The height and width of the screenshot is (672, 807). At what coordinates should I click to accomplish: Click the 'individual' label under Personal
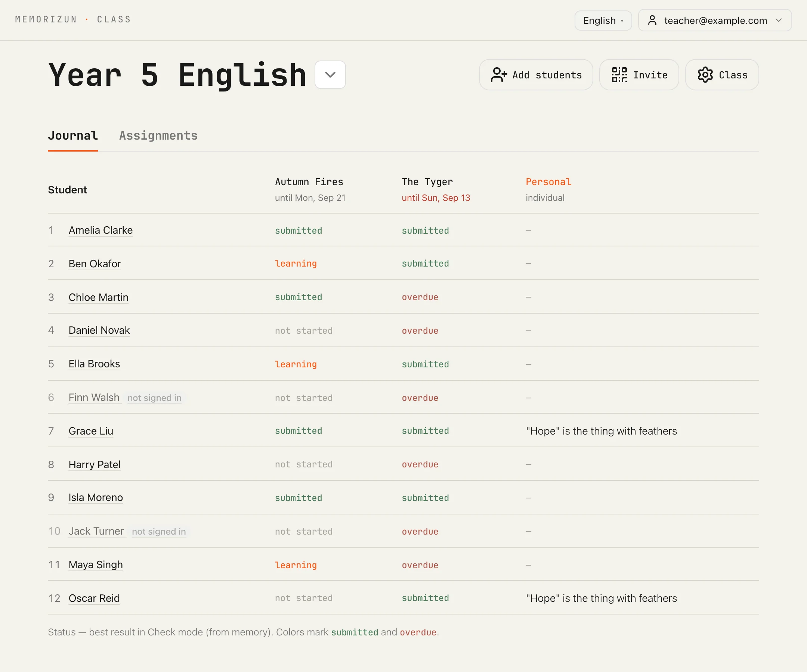545,198
